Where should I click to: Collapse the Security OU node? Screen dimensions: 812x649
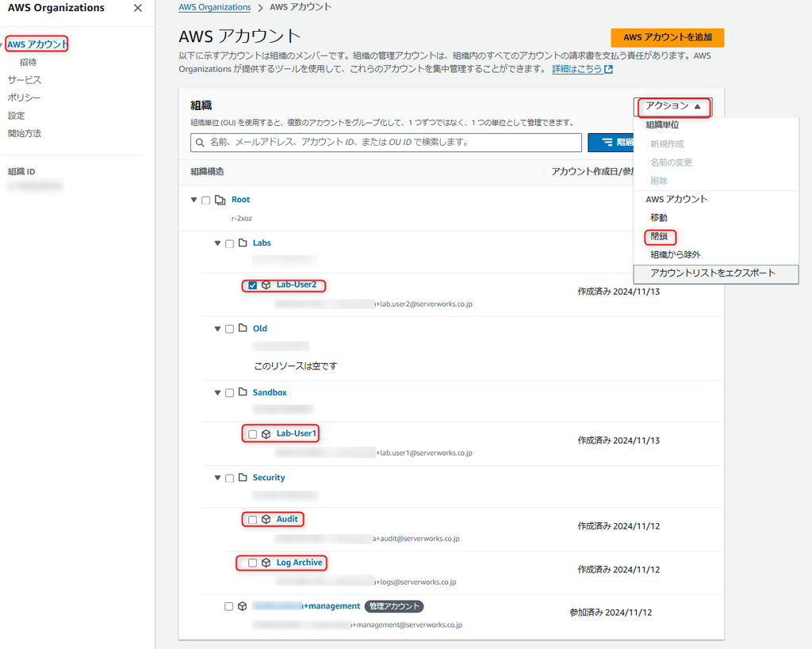point(217,478)
